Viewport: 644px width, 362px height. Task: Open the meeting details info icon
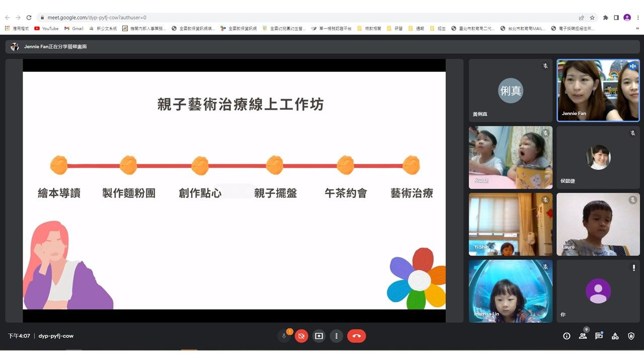click(x=567, y=336)
